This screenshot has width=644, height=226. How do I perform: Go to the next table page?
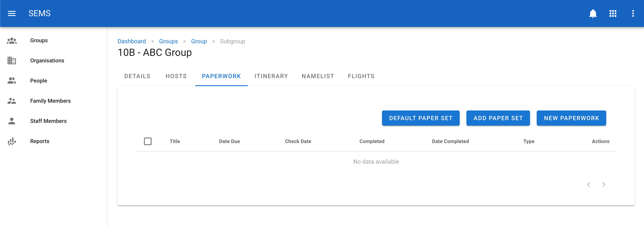tap(603, 184)
